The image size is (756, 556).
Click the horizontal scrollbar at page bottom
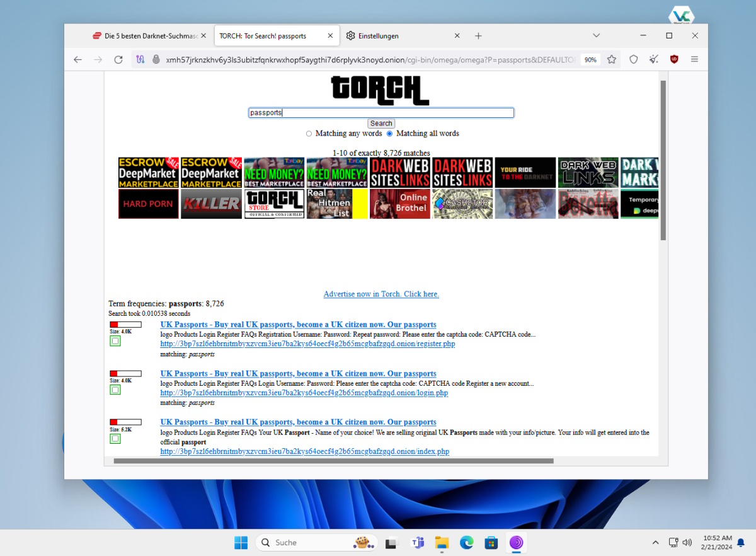click(x=333, y=461)
